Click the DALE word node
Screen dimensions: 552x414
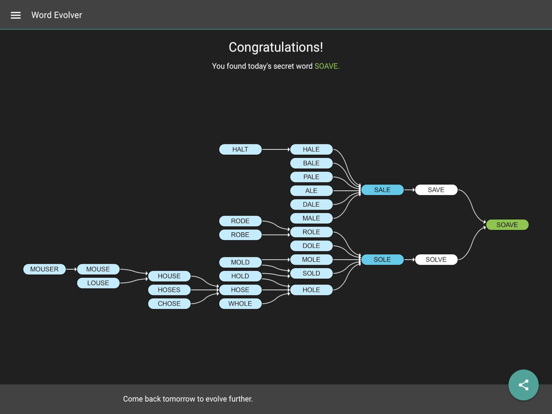(x=311, y=204)
